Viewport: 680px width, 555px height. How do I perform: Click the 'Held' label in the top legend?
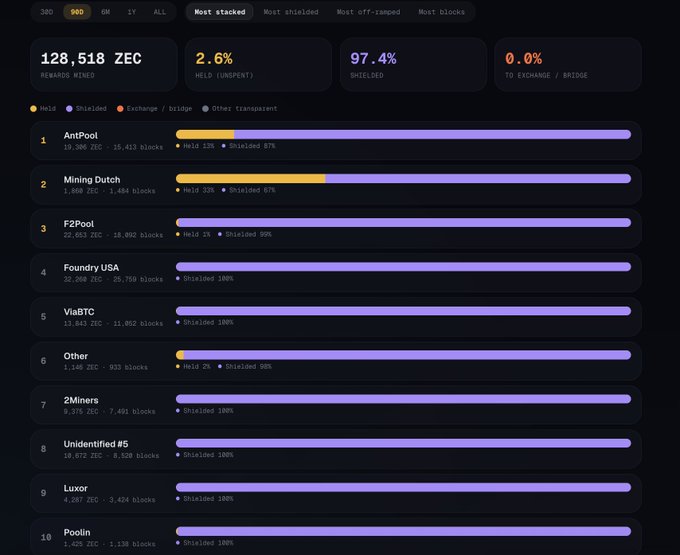[48, 109]
